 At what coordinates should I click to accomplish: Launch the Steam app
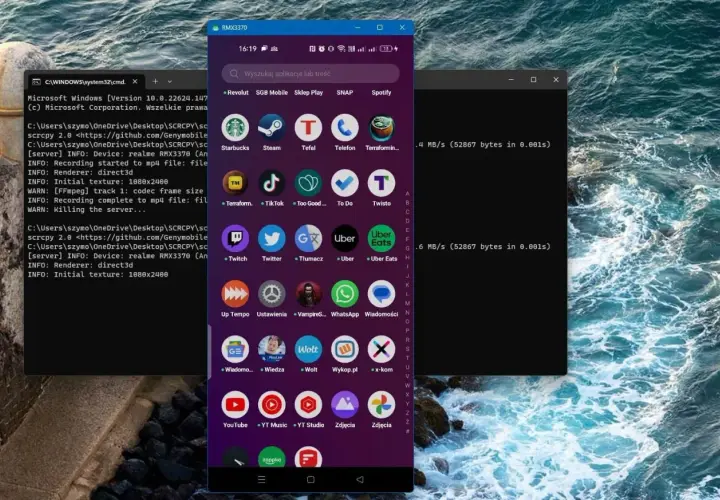pyautogui.click(x=271, y=128)
